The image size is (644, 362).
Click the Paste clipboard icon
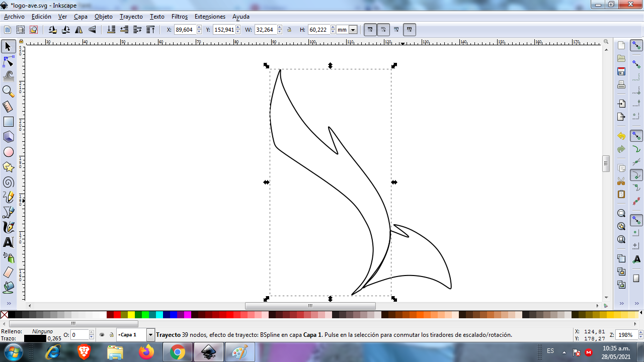[x=621, y=194]
